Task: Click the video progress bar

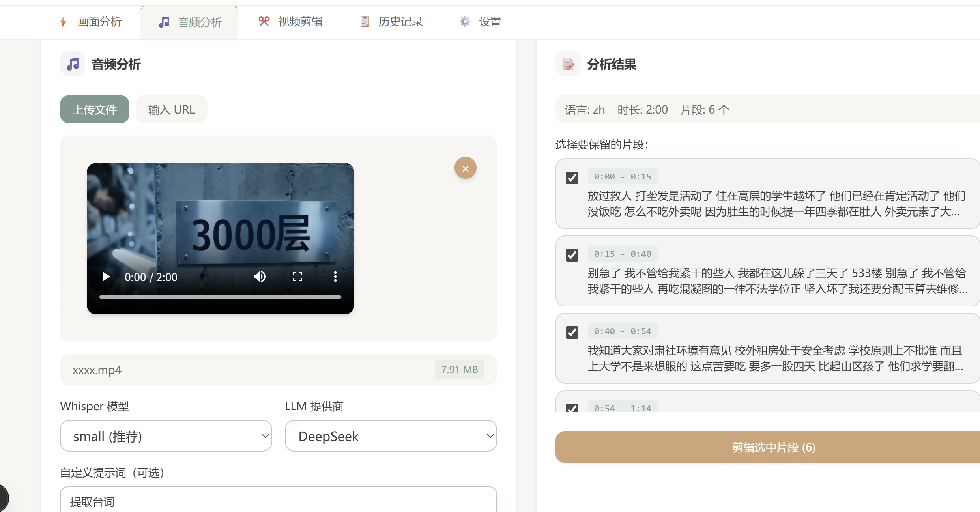Action: pos(220,297)
